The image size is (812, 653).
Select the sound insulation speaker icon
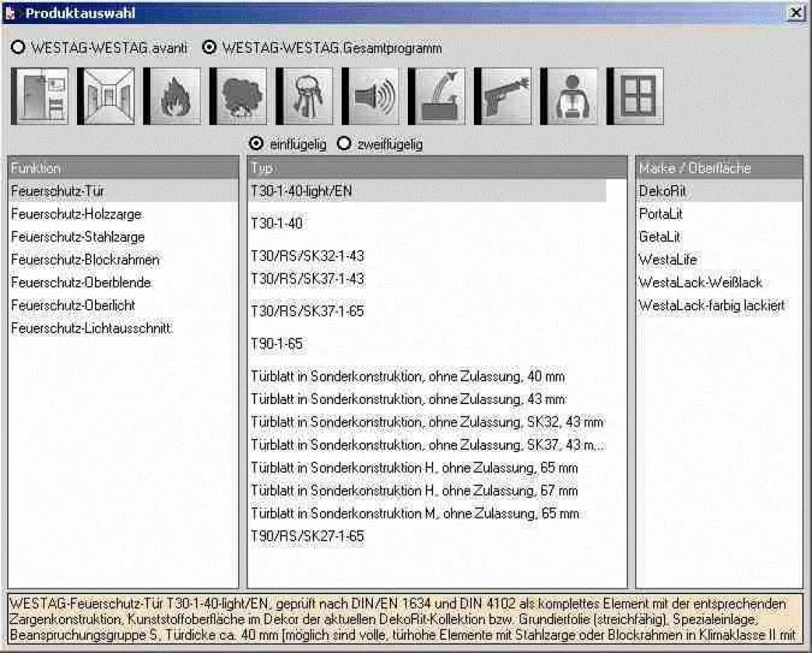click(370, 96)
